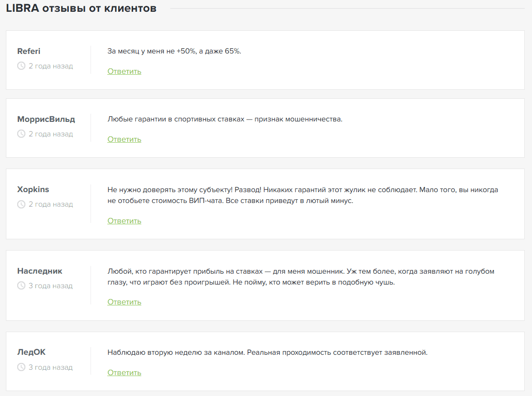Click the clock icon under Наследник
The image size is (532, 396).
(x=21, y=285)
